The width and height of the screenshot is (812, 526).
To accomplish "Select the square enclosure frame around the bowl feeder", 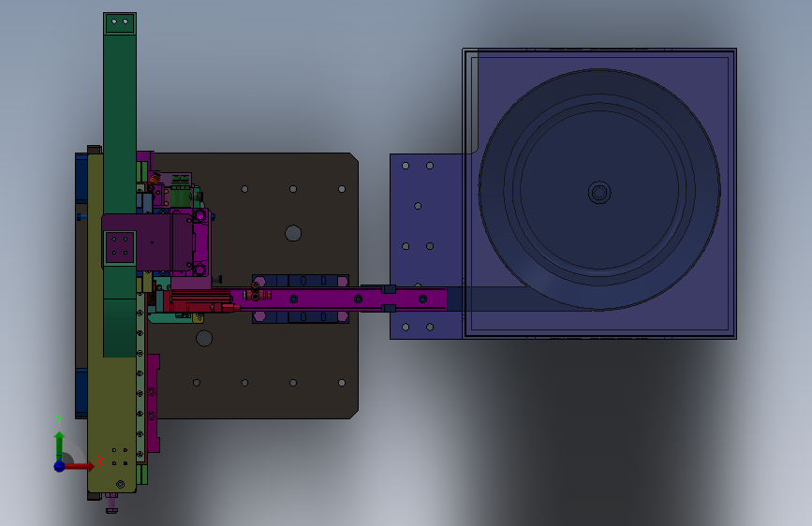I will pyautogui.click(x=599, y=194).
